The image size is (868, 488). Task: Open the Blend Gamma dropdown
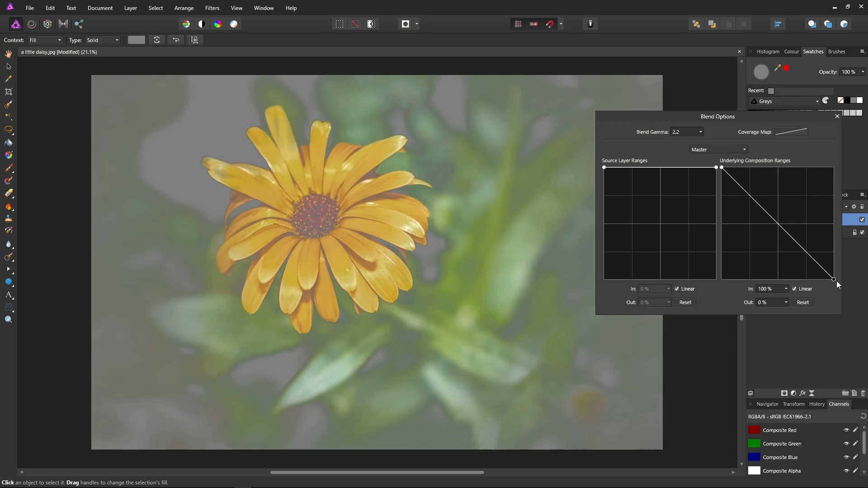click(x=687, y=132)
